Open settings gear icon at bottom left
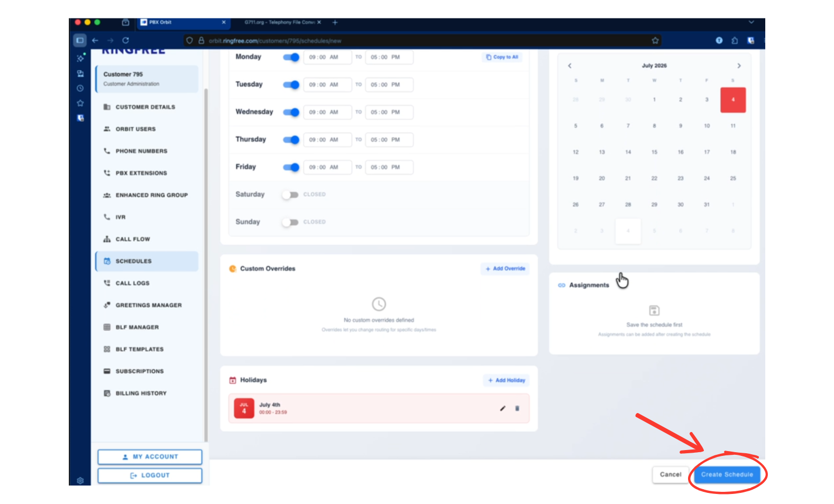 coord(80,480)
